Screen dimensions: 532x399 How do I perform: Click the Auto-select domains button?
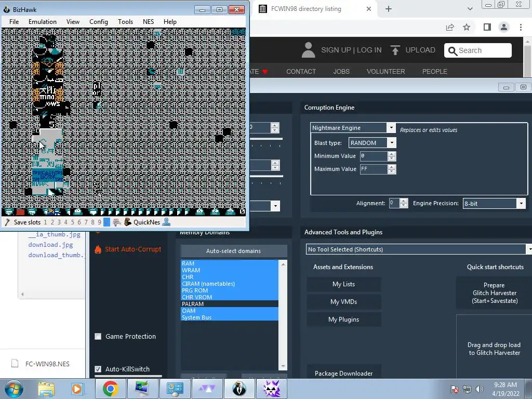click(233, 251)
